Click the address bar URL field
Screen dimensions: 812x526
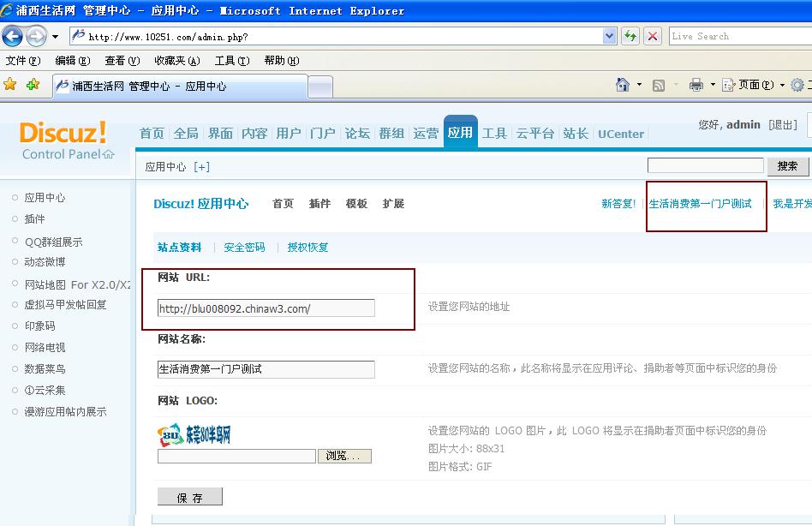[337, 37]
